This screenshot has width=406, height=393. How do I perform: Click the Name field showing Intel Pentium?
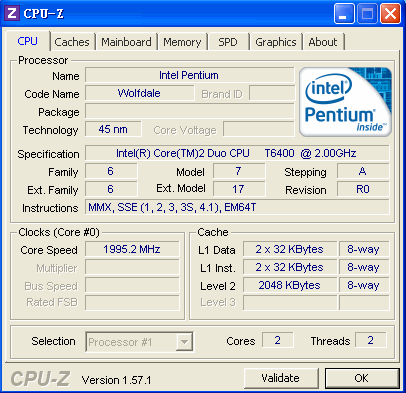tap(190, 75)
